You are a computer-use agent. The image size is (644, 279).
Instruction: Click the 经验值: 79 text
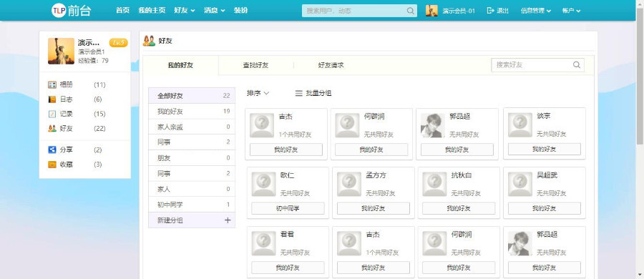(x=93, y=60)
